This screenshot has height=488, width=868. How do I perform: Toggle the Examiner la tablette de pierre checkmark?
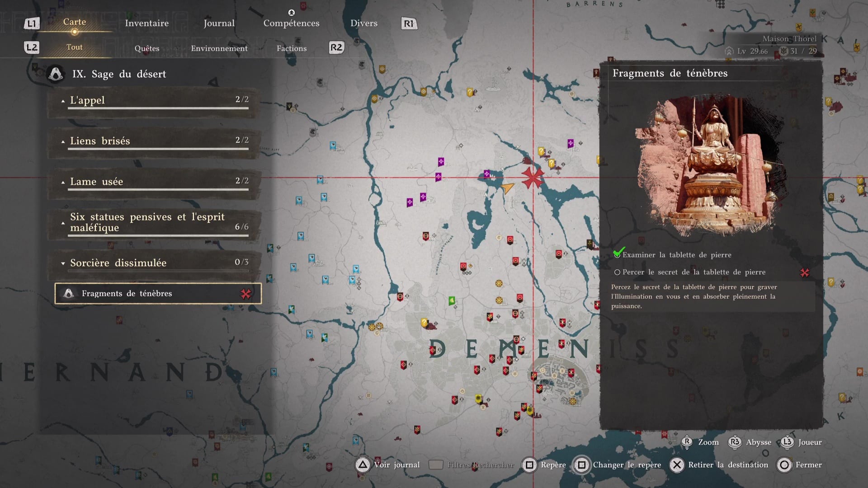pyautogui.click(x=618, y=253)
